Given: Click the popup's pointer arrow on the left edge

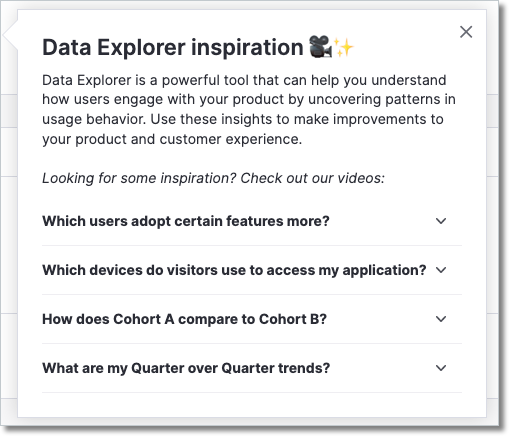Looking at the screenshot, I should (x=10, y=35).
